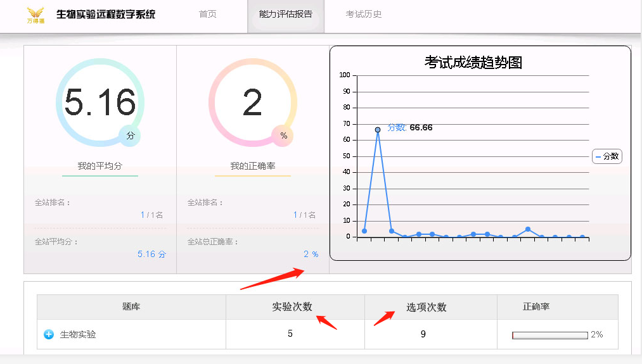
Task: Click the 2 % site total accuracy value
Action: pyautogui.click(x=311, y=254)
